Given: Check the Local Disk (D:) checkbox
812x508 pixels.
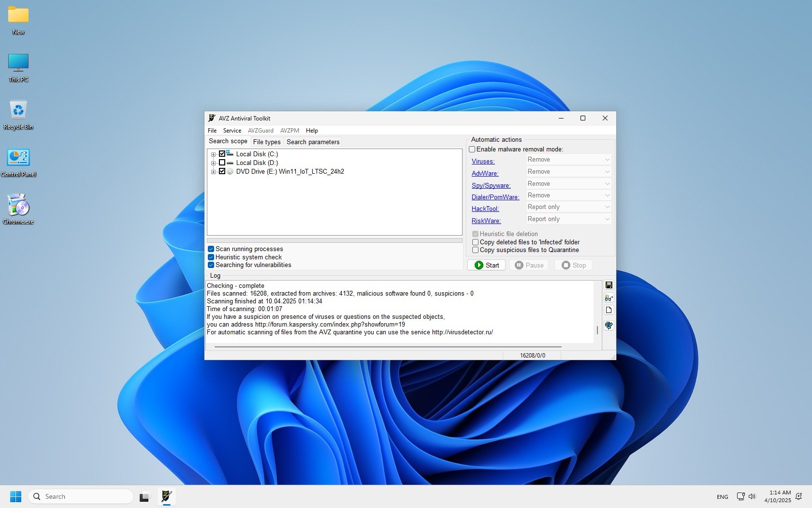Looking at the screenshot, I should click(x=222, y=163).
